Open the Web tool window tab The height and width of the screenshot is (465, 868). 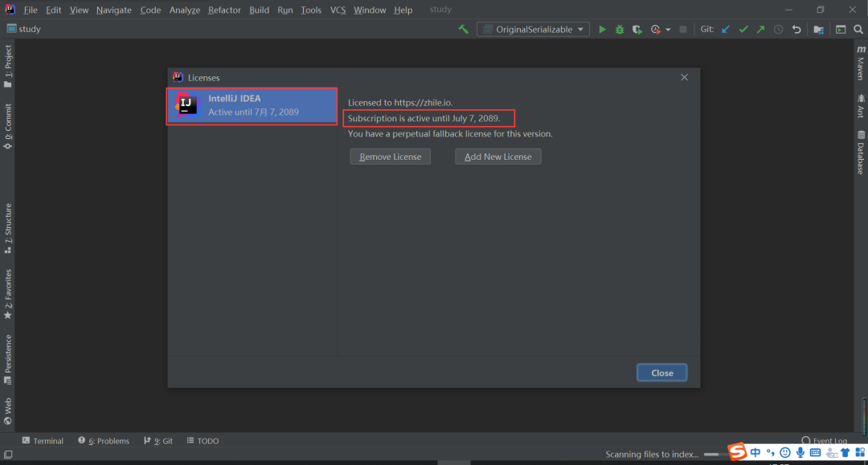coord(8,411)
